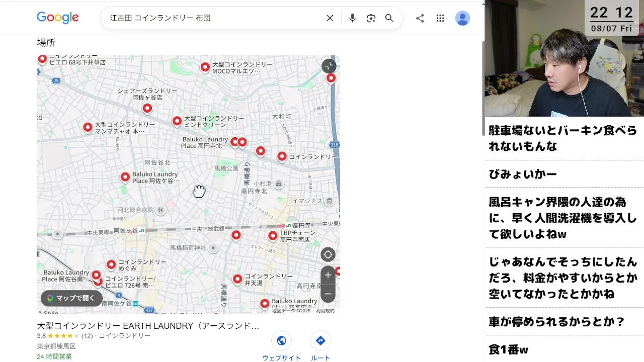644x362 pixels.
Task: Click the streamer webcam video
Action: click(564, 58)
